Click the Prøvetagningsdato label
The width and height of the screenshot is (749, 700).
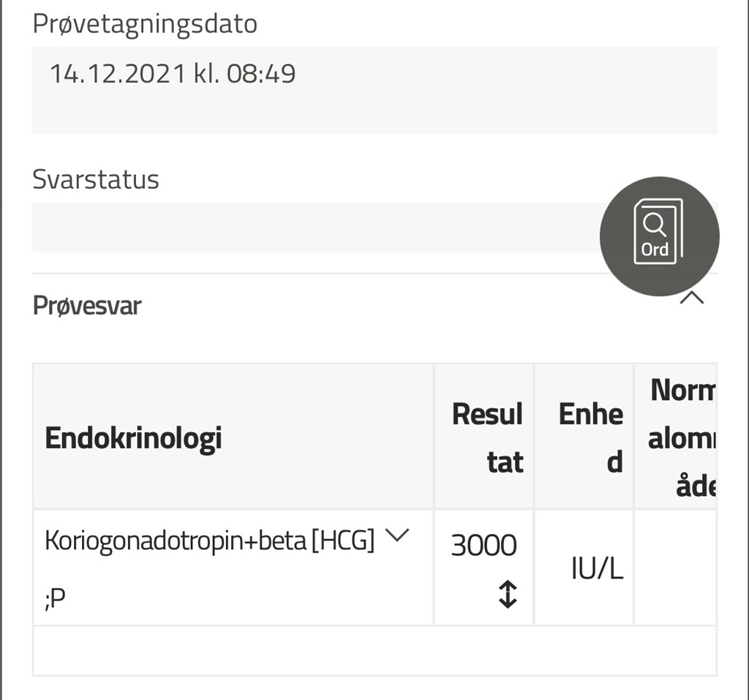click(145, 24)
